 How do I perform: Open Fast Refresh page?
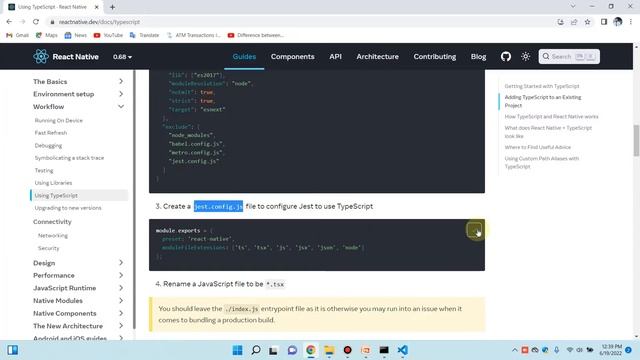click(x=51, y=133)
